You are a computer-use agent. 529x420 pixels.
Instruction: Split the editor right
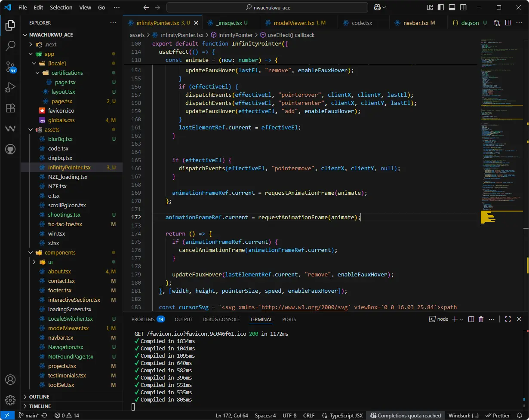point(508,23)
